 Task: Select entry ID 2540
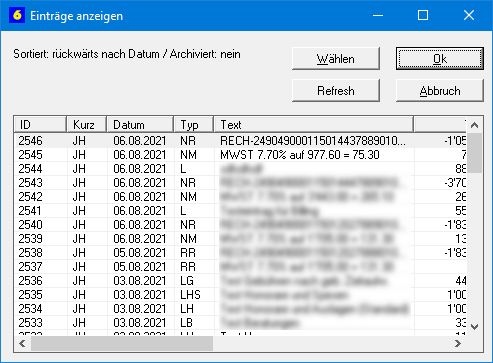coord(240,225)
